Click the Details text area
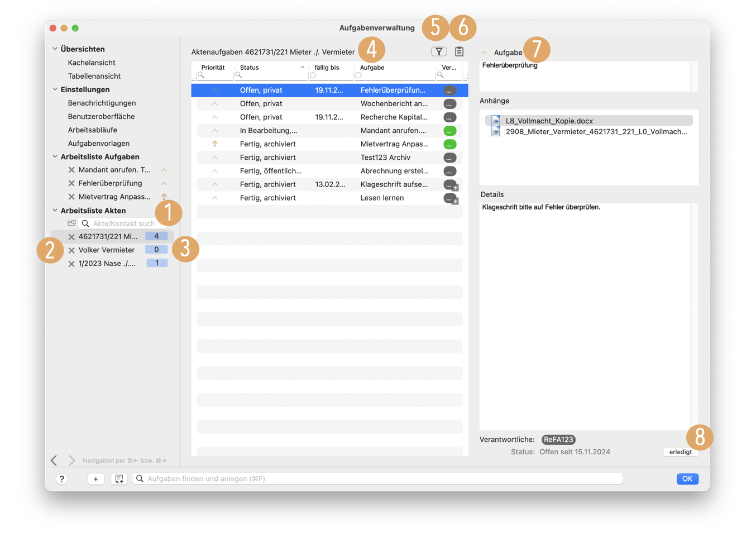The height and width of the screenshot is (533, 756). pos(585,316)
